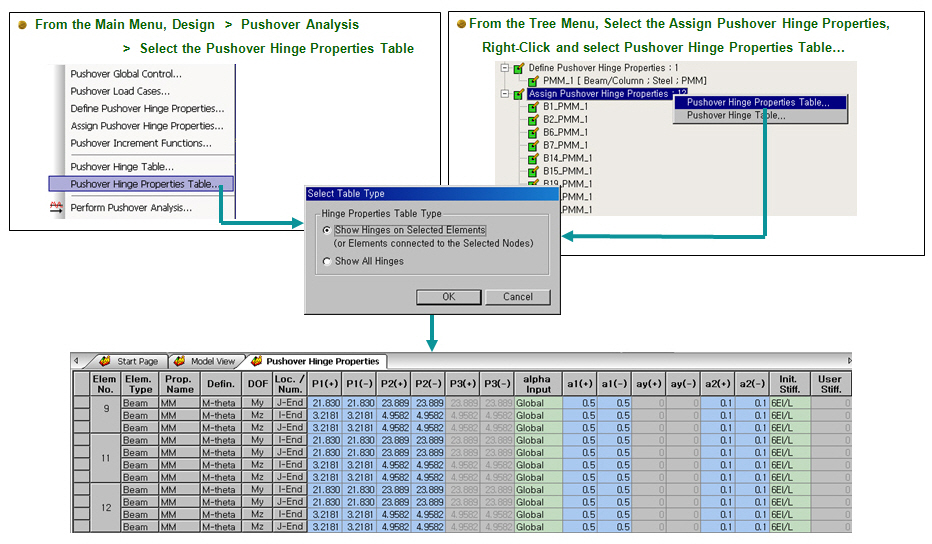Click the green icon beside B6_PMM_1
The image size is (932, 544).
coord(533,133)
